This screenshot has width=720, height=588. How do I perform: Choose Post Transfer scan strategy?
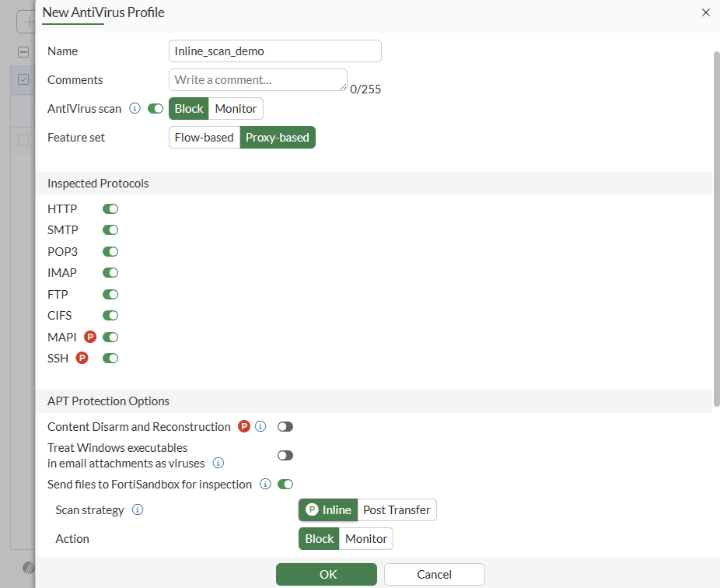click(x=397, y=510)
